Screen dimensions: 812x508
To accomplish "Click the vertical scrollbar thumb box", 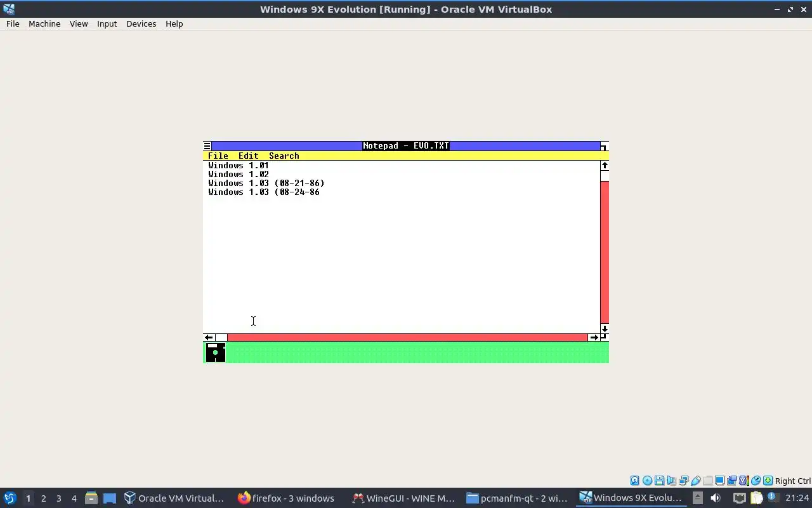I will pos(605,175).
